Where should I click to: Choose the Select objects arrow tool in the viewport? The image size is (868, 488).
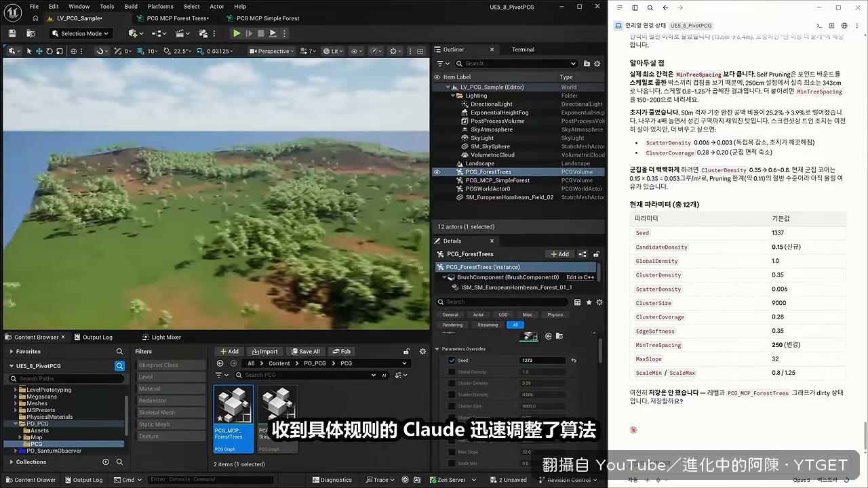click(28, 51)
